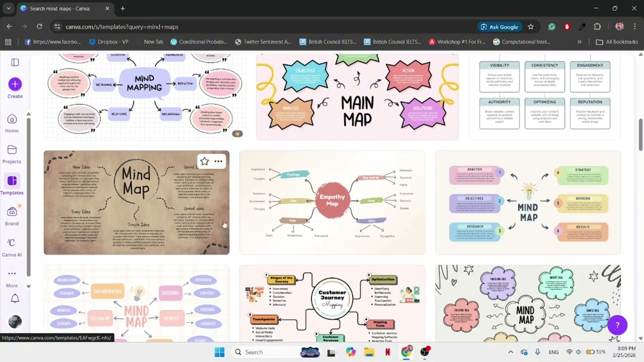
Task: Click the sidebar scroll down arrow
Action: (28, 287)
